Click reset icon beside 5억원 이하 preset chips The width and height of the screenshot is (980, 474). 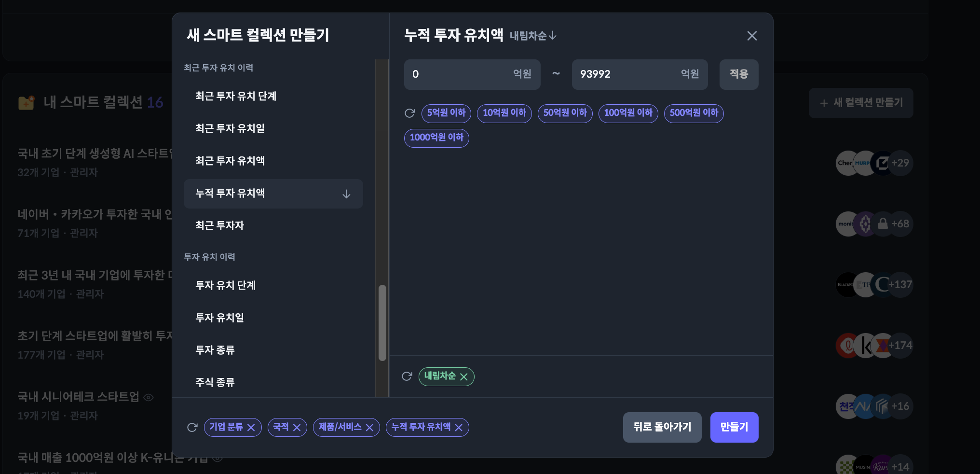[x=409, y=113]
